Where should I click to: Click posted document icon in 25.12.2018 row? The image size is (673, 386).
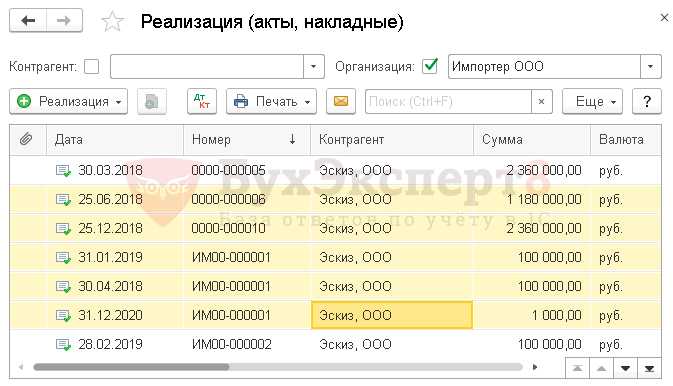coord(64,229)
